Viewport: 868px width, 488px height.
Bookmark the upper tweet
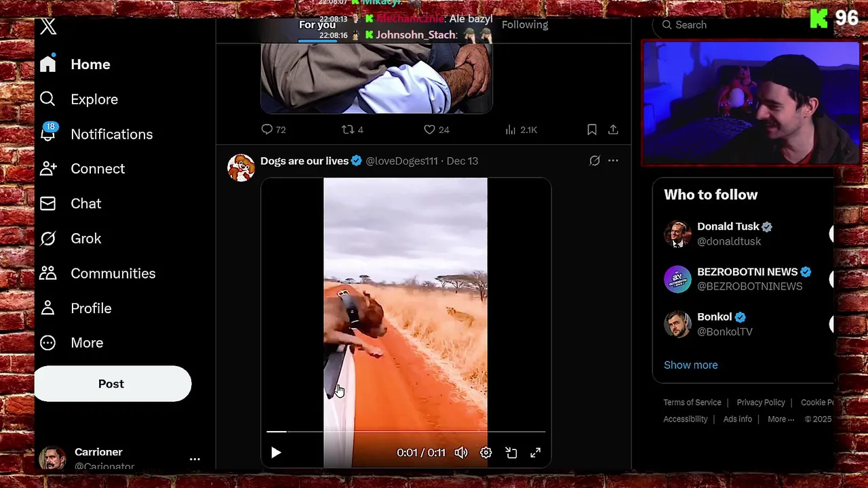pos(592,129)
